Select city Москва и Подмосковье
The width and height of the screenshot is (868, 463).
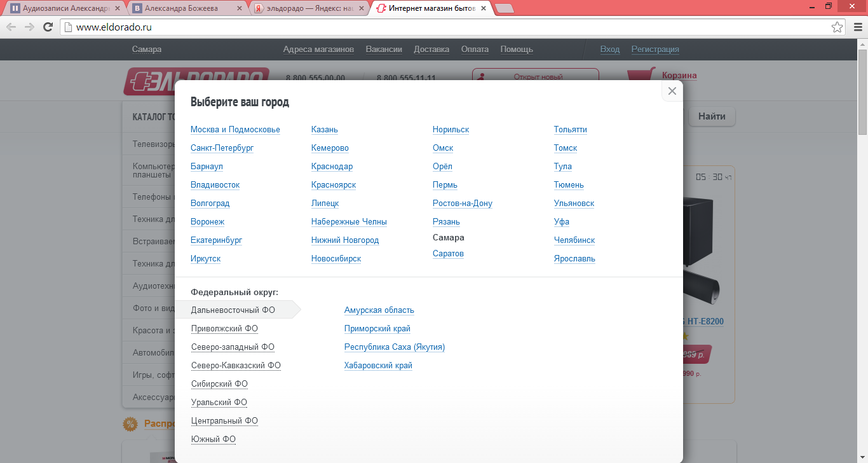tap(235, 130)
